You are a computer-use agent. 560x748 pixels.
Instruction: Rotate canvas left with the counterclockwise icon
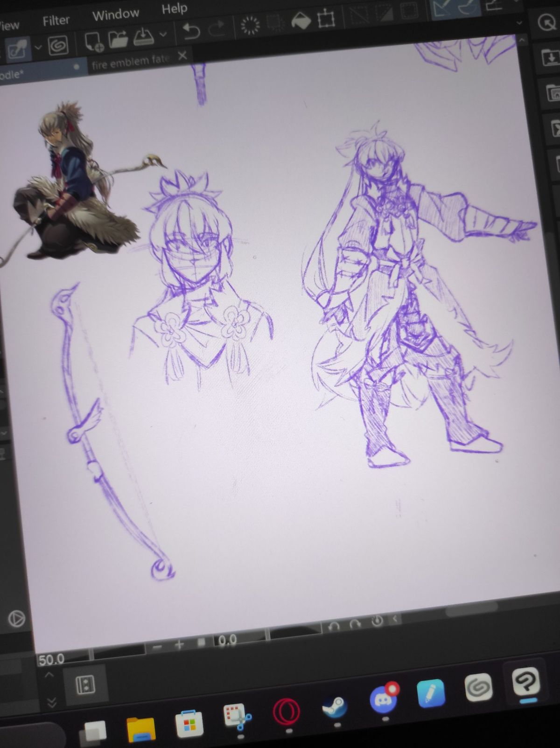334,627
